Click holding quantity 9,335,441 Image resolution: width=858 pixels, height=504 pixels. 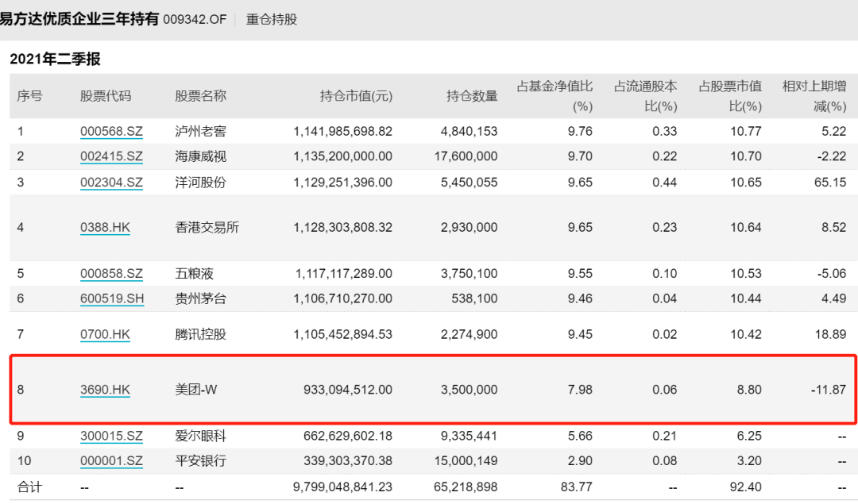pos(470,436)
